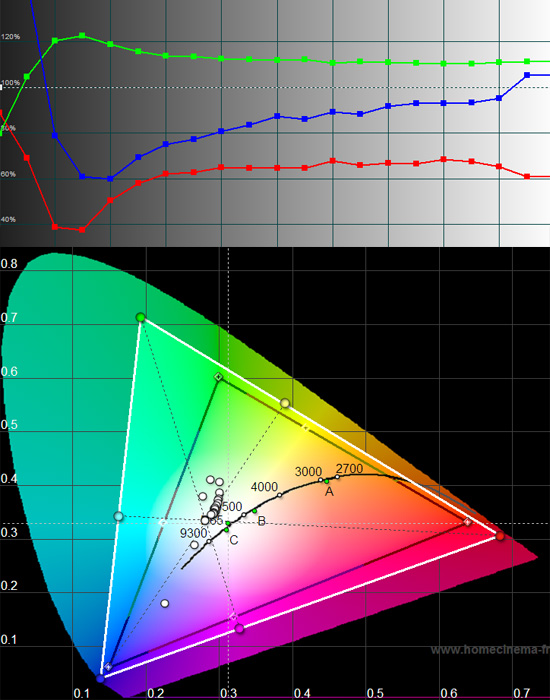
Task: Select the cyan secondary color marker
Action: pos(118,517)
